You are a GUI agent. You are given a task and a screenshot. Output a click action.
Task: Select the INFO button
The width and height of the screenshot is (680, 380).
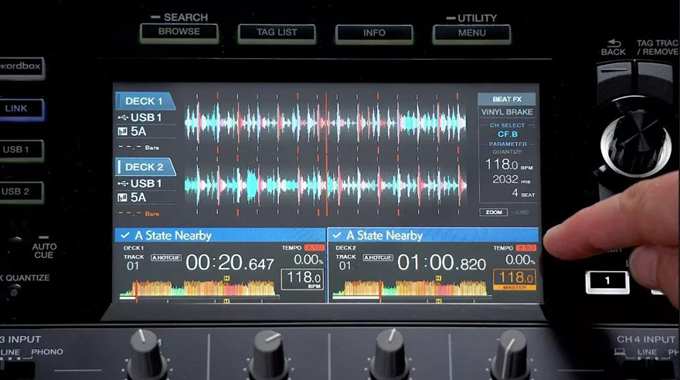point(374,33)
